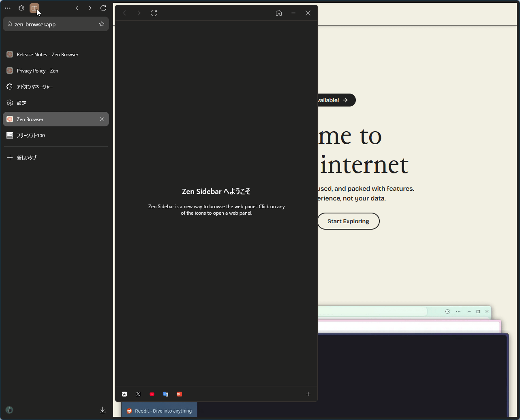Screen dimensions: 520x420
Task: Switch to Release Notes - Zen Browser tab
Action: coord(56,54)
